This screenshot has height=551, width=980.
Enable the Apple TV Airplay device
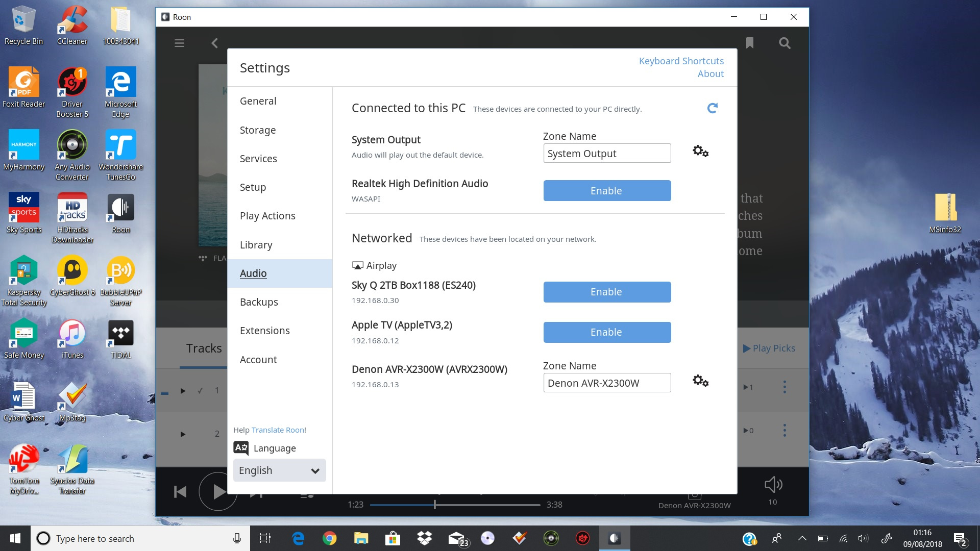(x=607, y=332)
